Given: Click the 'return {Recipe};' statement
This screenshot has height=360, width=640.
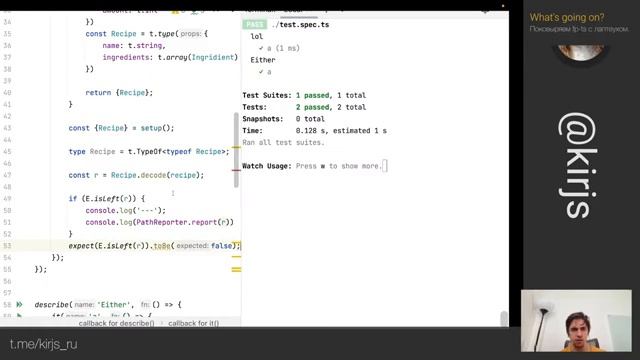Looking at the screenshot, I should click(119, 93).
